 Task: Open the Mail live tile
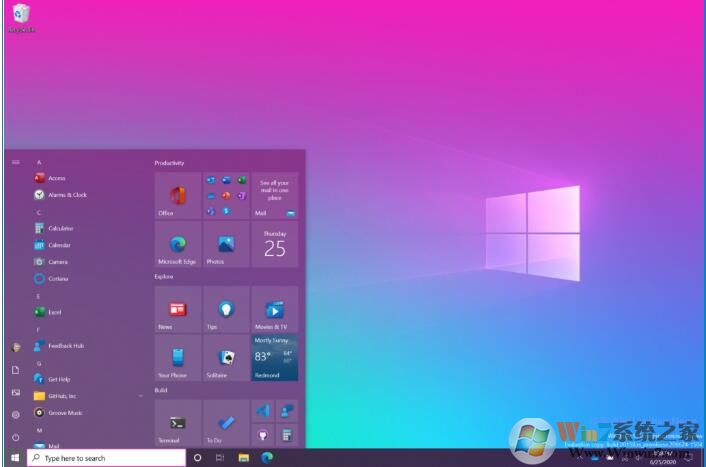tap(275, 195)
